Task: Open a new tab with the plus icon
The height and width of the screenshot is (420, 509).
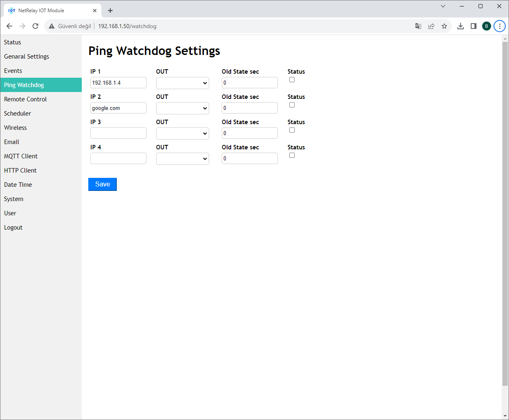Action: click(110, 11)
